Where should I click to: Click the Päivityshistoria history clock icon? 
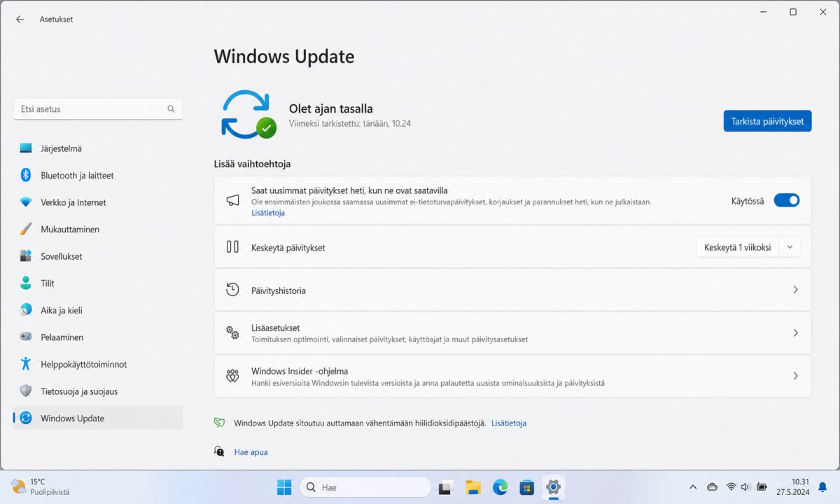233,290
